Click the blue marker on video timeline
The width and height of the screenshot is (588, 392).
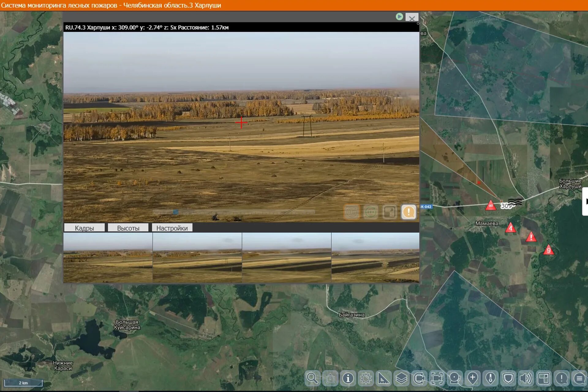coord(175,212)
